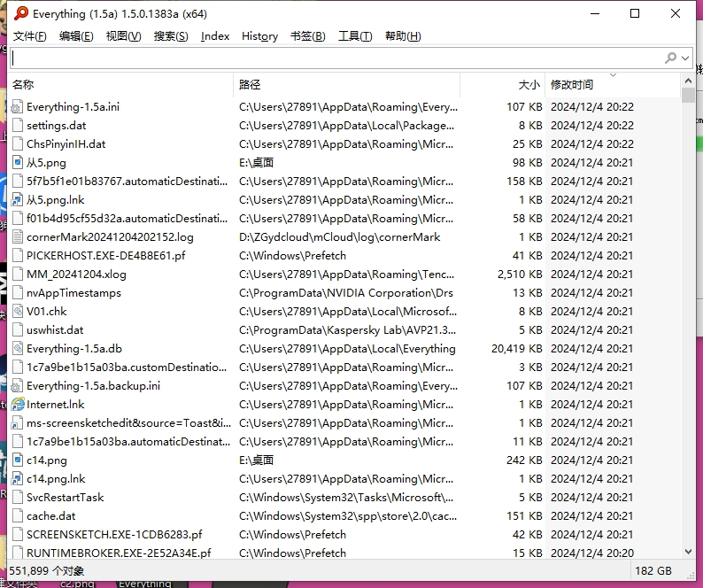Viewport: 703px width, 588px height.
Task: Sort by 大小 column header
Action: 503,85
